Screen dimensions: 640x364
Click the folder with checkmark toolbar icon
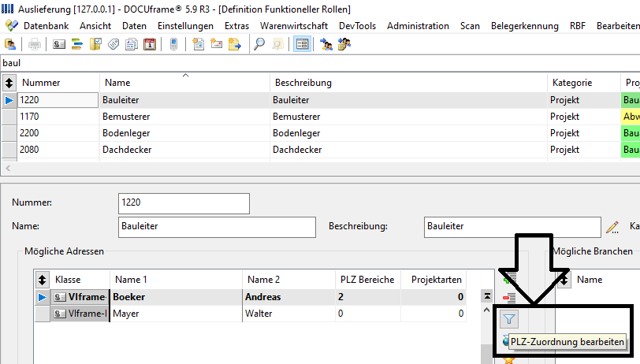(95, 44)
